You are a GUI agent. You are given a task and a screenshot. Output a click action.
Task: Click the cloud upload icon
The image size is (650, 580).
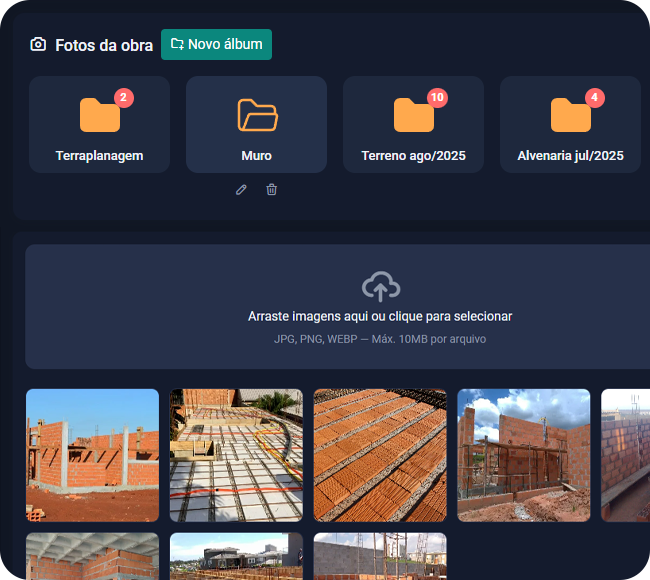pos(381,286)
